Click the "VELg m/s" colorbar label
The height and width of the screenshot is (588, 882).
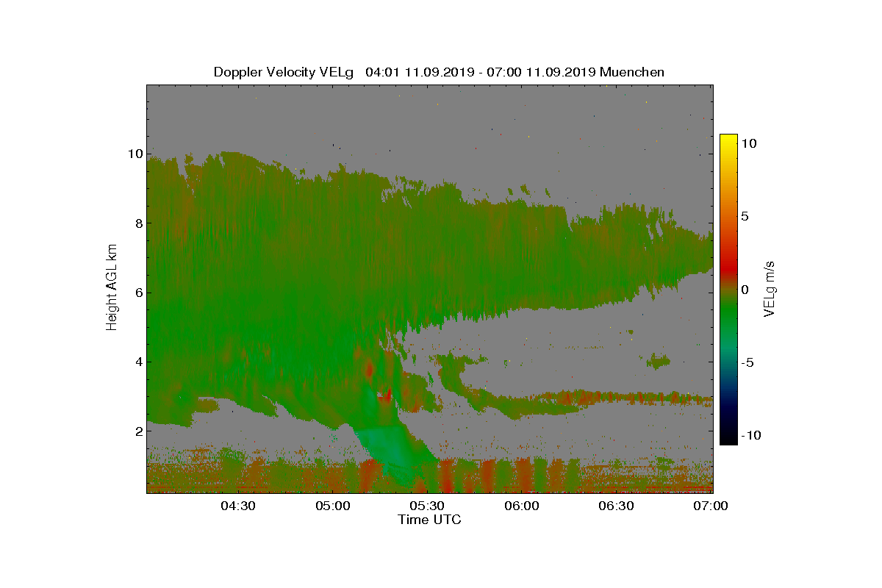point(770,288)
